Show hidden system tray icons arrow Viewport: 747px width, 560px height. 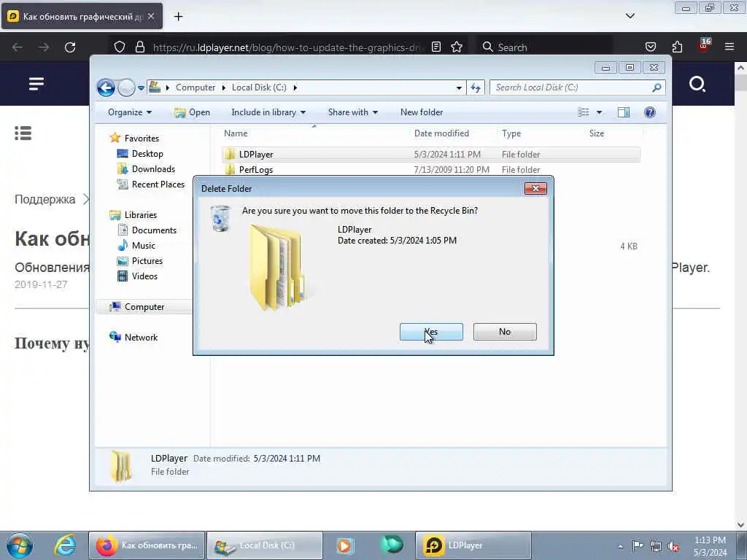click(x=620, y=547)
